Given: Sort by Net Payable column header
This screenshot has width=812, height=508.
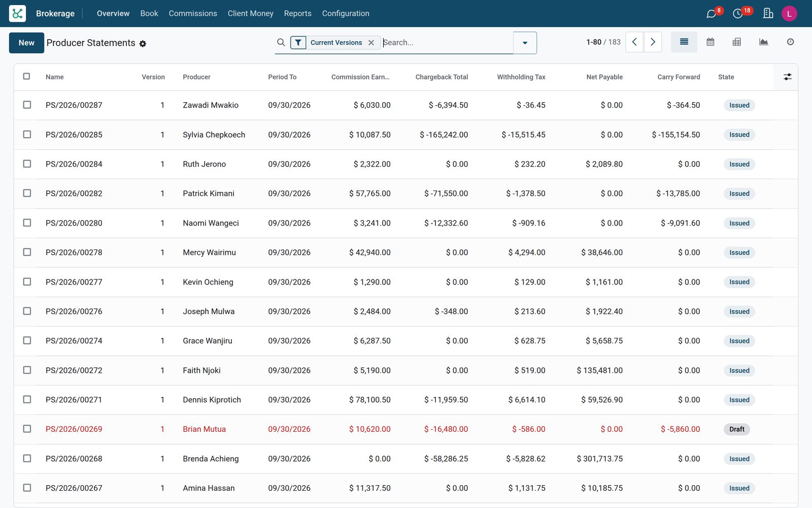Looking at the screenshot, I should (604, 77).
